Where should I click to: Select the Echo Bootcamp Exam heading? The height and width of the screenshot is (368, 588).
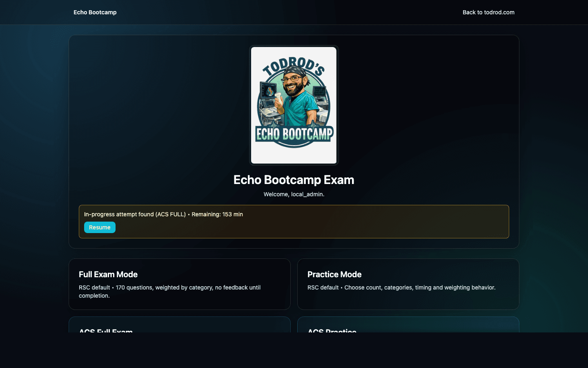click(294, 180)
